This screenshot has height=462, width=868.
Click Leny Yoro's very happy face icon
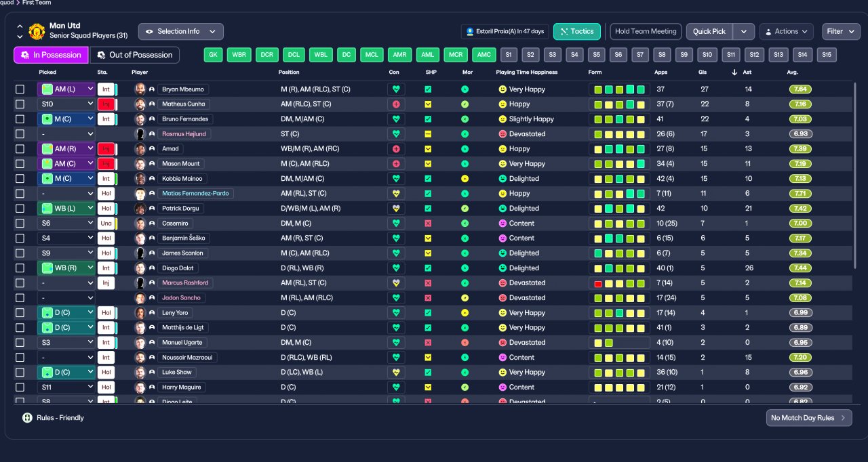tap(502, 313)
